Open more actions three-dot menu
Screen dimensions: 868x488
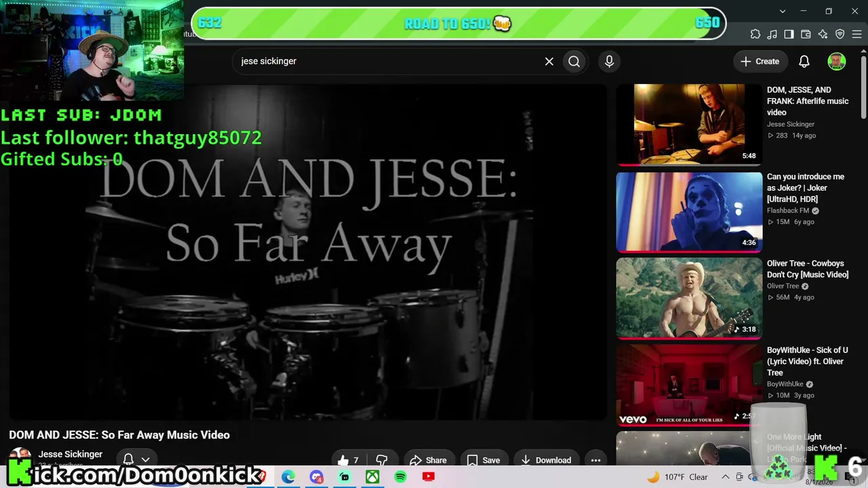pos(595,460)
